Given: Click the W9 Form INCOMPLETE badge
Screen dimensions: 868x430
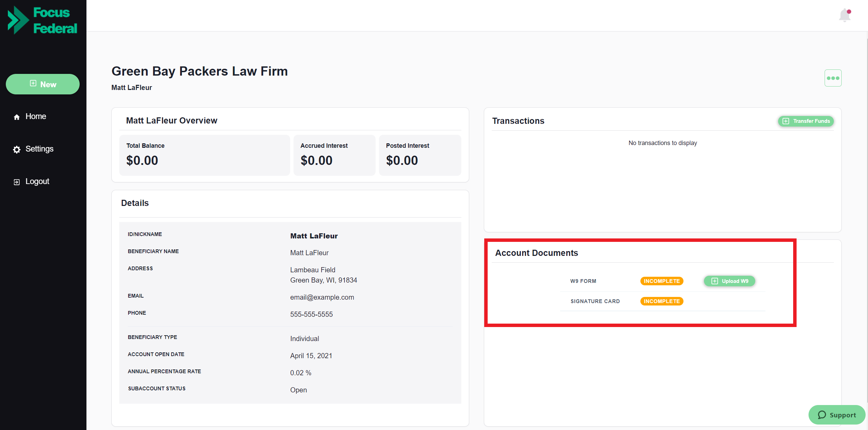Looking at the screenshot, I should [x=662, y=281].
